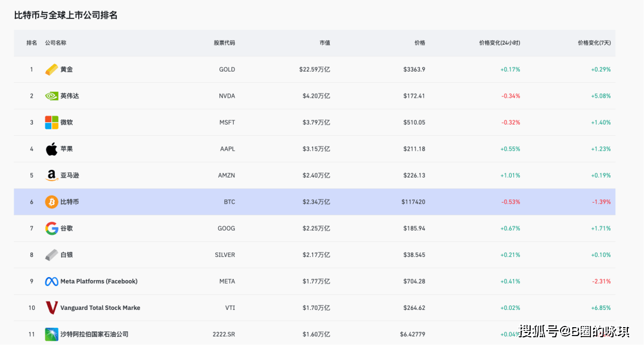Click the gold bar icon
644x345 pixels.
coord(51,70)
